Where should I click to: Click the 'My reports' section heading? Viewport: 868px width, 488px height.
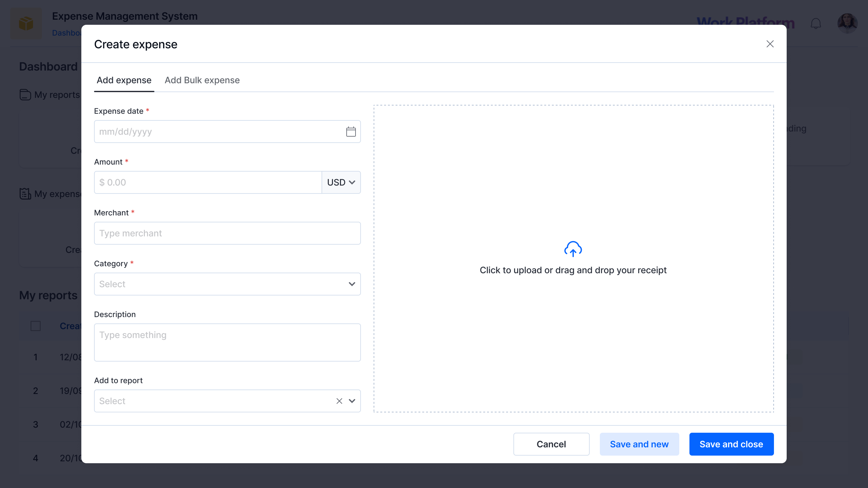pos(48,295)
